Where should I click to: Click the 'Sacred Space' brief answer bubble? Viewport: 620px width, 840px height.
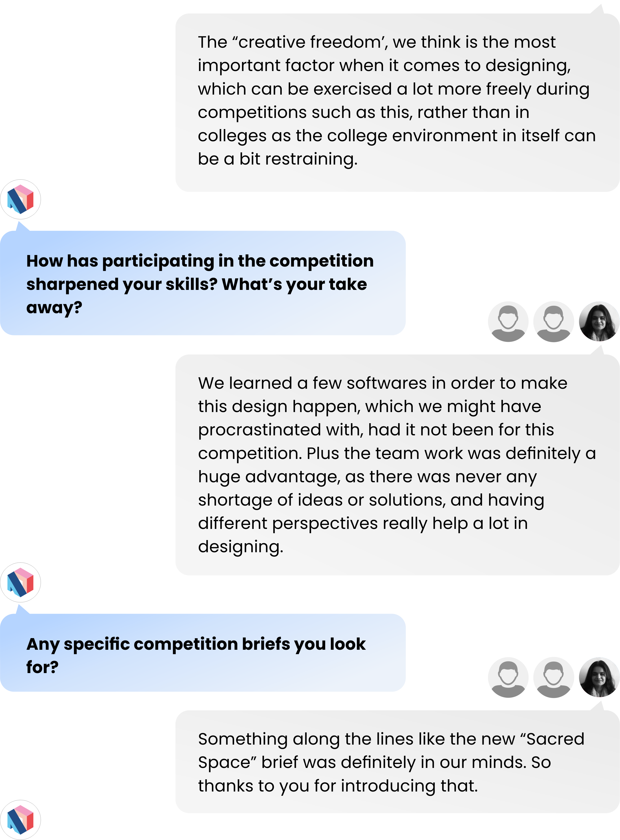[397, 762]
